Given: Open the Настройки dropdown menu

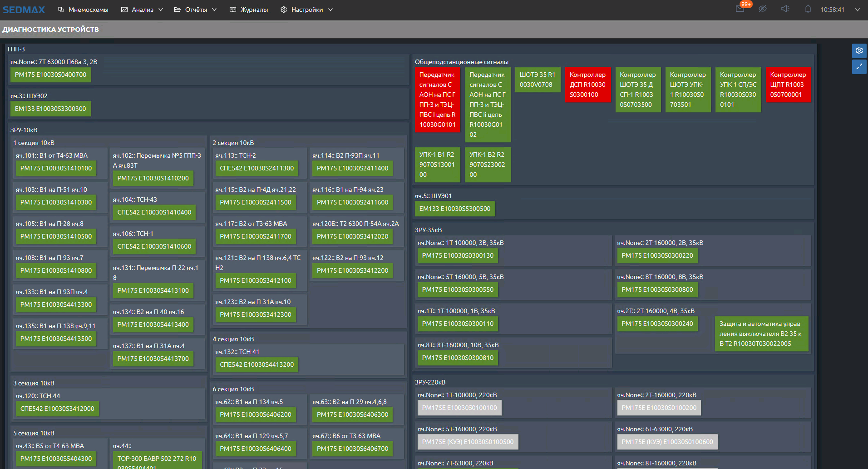Looking at the screenshot, I should point(307,10).
